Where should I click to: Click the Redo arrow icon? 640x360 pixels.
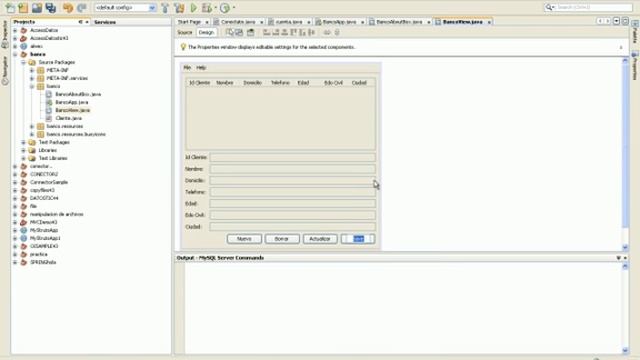click(82, 7)
